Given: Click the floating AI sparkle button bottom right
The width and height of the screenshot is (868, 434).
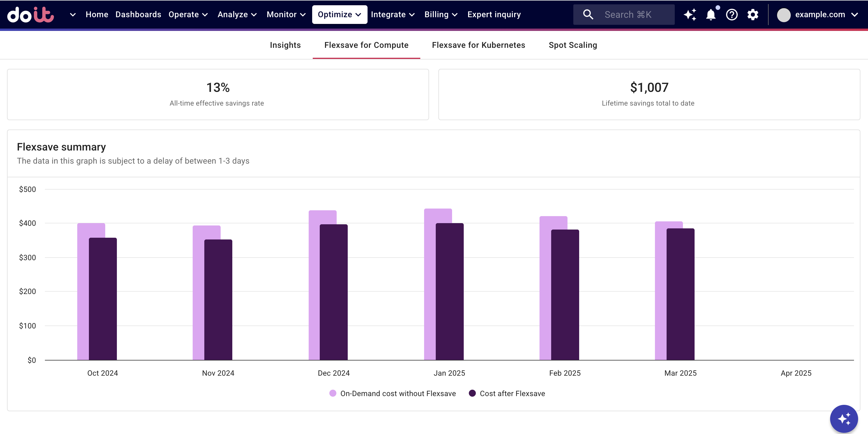Looking at the screenshot, I should [844, 418].
